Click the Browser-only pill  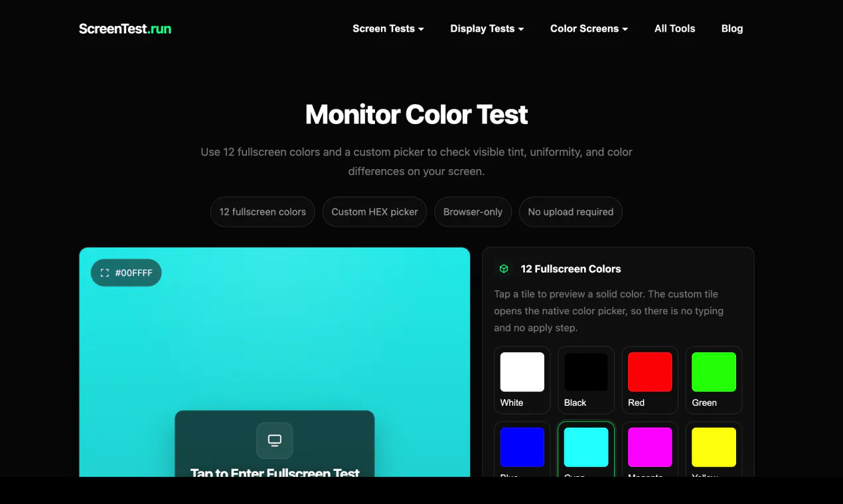(473, 212)
